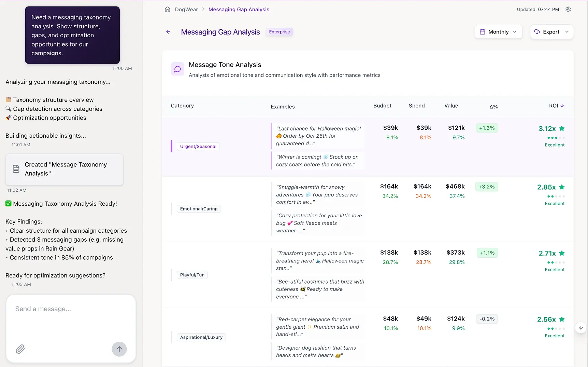Toggle the star on the 3.12x ROI row
588x367 pixels.
click(562, 128)
